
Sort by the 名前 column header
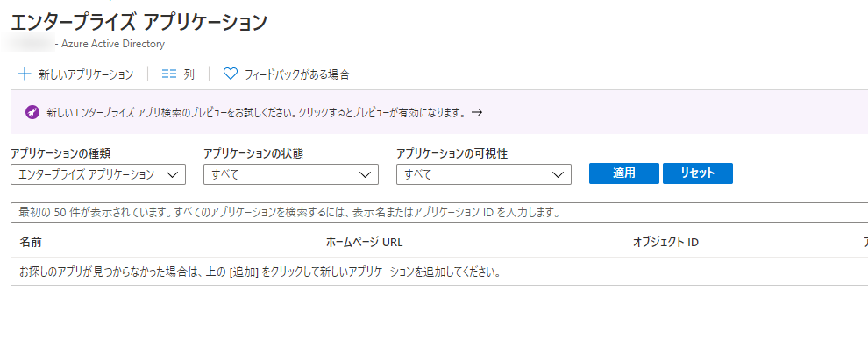pyautogui.click(x=31, y=243)
